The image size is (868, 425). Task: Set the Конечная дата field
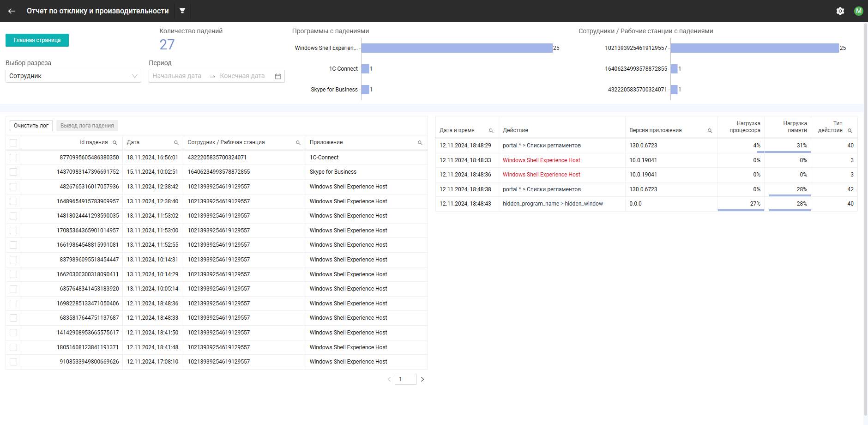[x=242, y=76]
